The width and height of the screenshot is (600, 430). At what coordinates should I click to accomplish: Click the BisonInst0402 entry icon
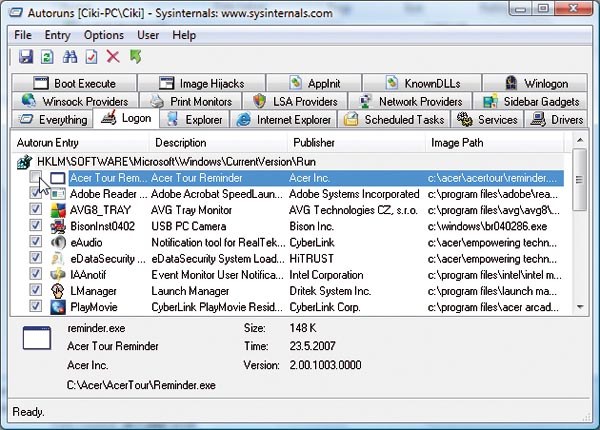58,226
